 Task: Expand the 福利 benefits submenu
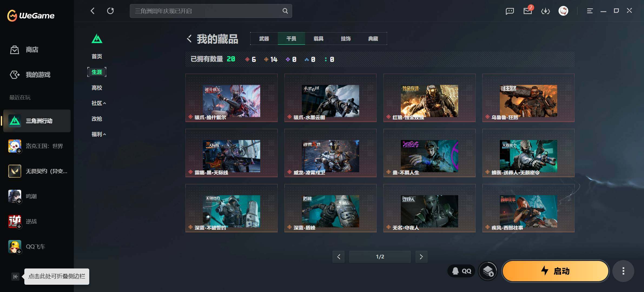coord(99,134)
